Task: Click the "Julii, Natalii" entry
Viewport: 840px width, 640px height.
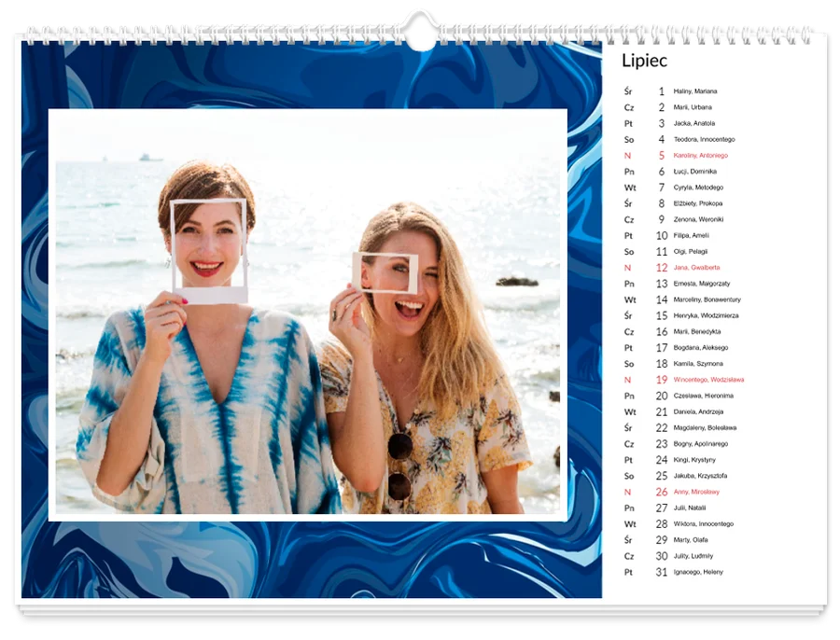Action: click(x=690, y=508)
